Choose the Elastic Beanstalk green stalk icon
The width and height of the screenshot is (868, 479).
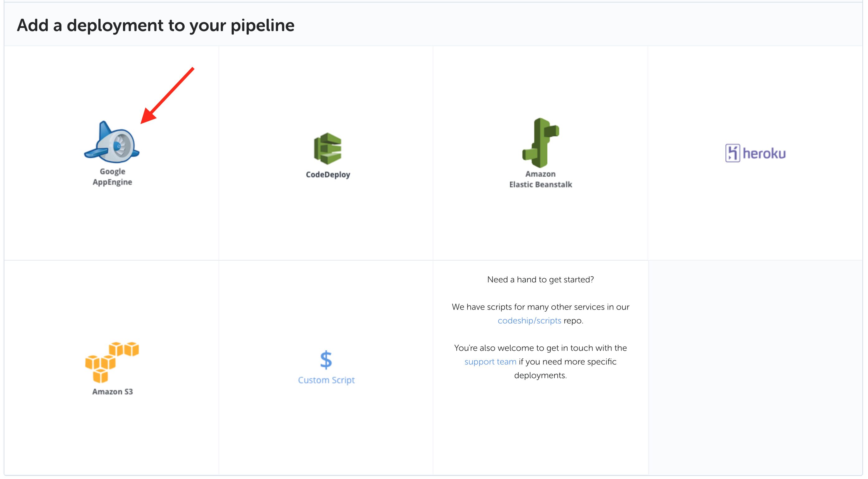540,143
